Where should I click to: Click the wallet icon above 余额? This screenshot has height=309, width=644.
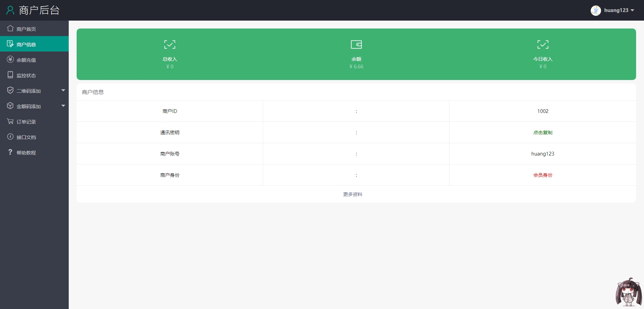tap(356, 44)
